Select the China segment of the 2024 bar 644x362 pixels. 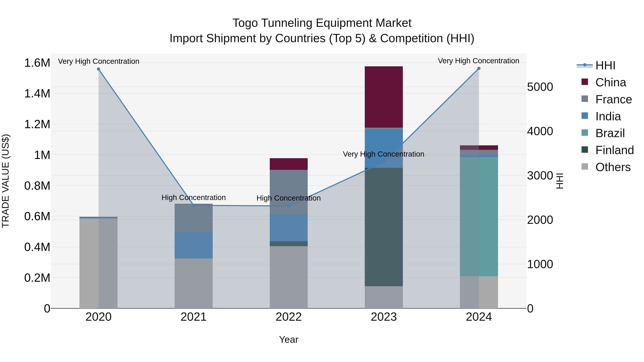[x=479, y=148]
